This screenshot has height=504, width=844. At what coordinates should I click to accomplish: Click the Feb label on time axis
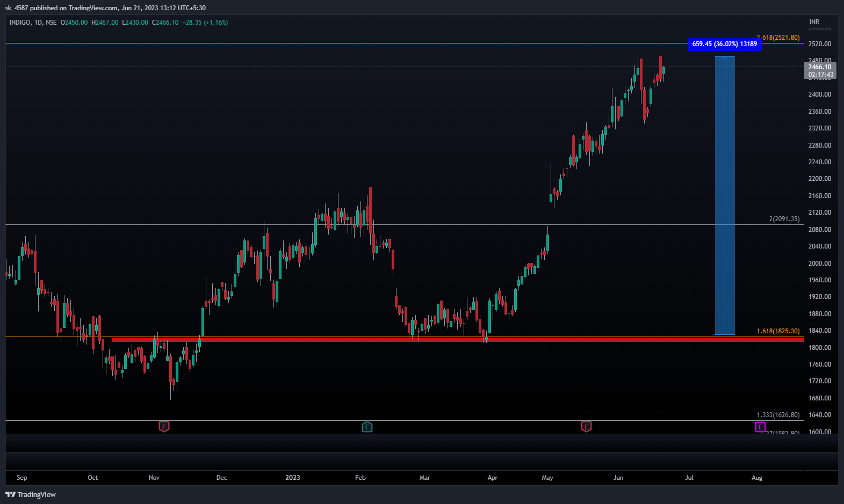pos(360,478)
